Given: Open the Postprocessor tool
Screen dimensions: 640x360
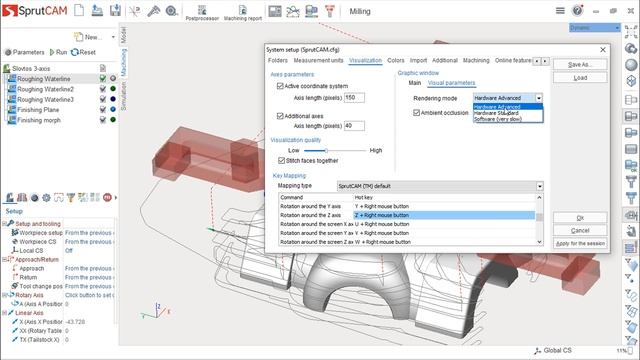Looking at the screenshot, I should click(x=202, y=13).
